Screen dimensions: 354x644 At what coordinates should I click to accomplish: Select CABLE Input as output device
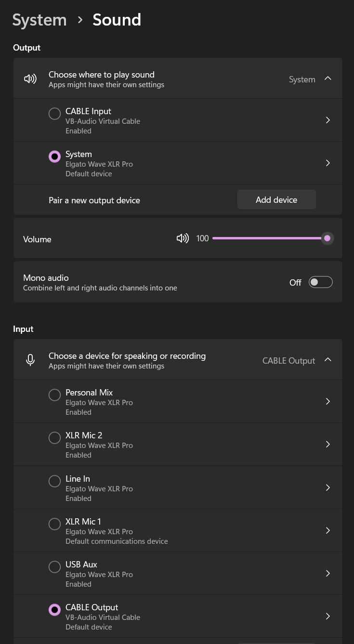(55, 114)
